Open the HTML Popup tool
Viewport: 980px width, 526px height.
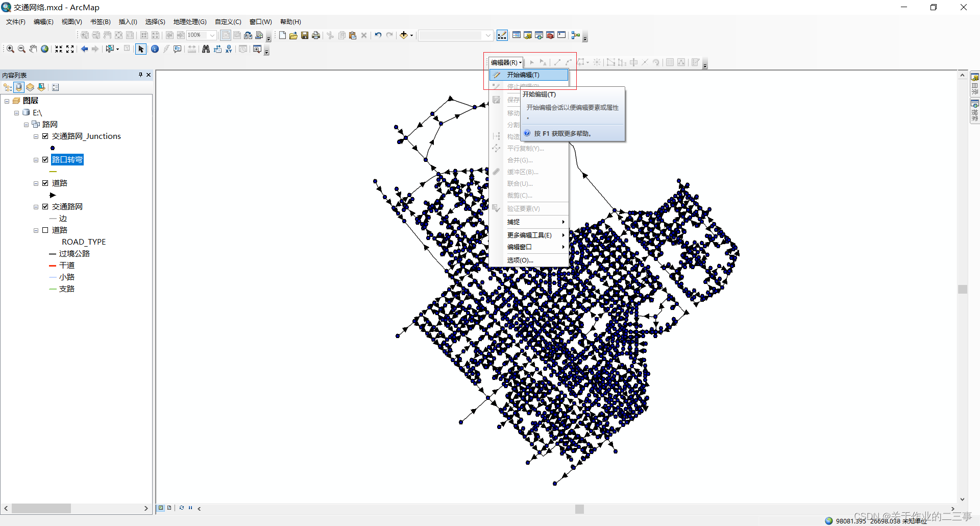click(177, 49)
